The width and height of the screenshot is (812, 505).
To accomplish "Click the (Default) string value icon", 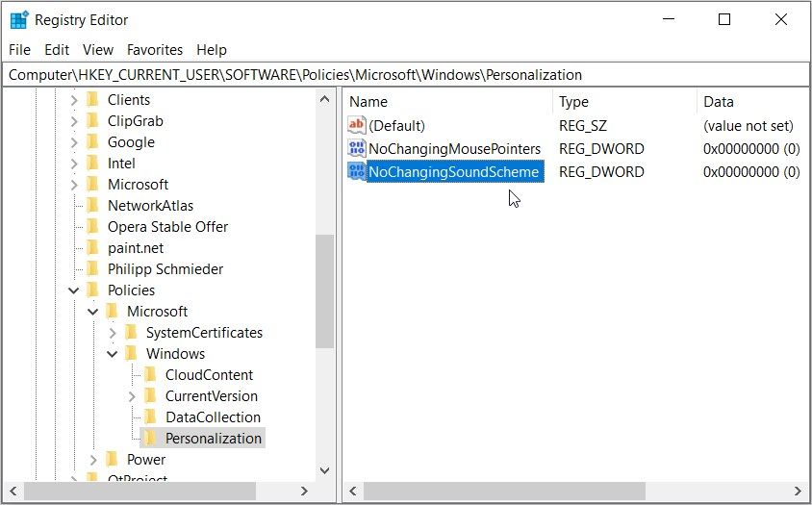I will [x=357, y=126].
